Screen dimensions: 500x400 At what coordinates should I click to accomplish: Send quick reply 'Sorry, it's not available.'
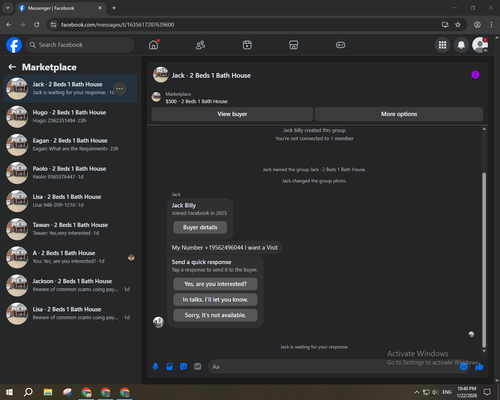point(215,315)
